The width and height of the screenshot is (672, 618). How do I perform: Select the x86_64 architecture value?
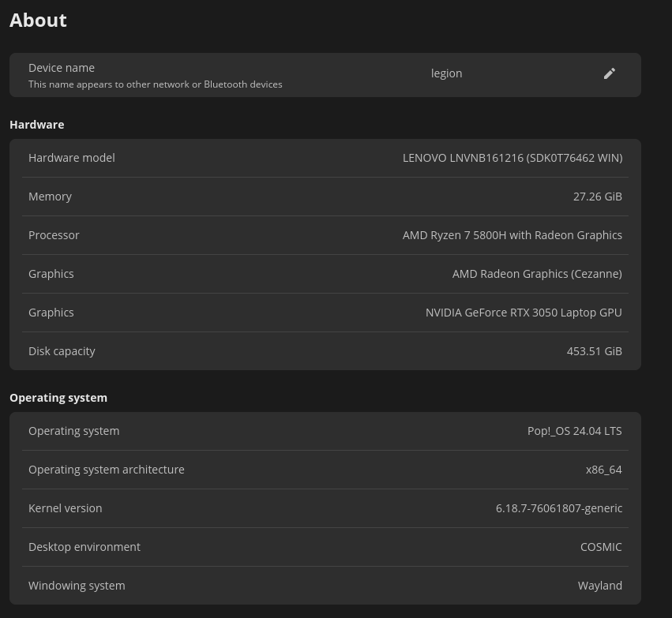603,470
